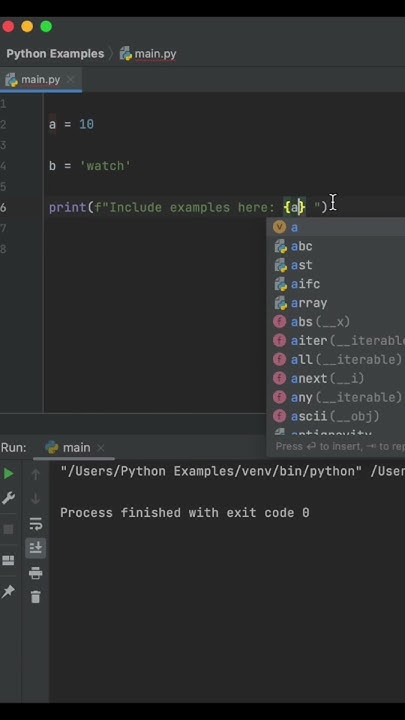The width and height of the screenshot is (405, 720).
Task: Select anext(__i) function suggestion
Action: [336, 378]
